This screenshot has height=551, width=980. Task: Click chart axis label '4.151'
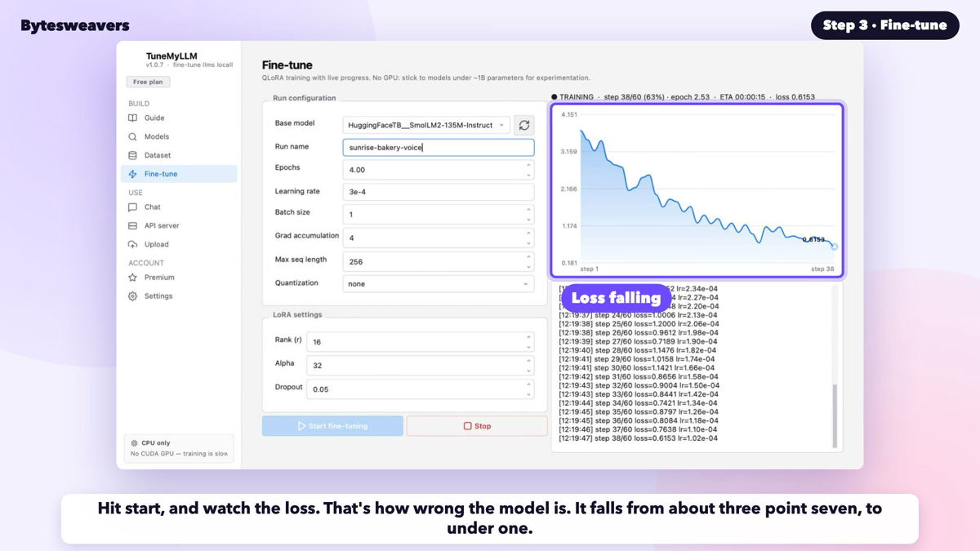click(x=569, y=115)
